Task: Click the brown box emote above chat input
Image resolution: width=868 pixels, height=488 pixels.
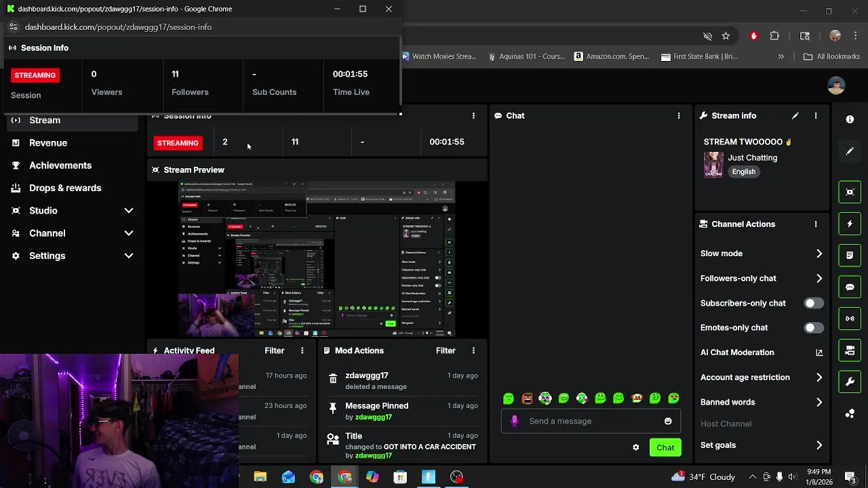Action: 527,399
